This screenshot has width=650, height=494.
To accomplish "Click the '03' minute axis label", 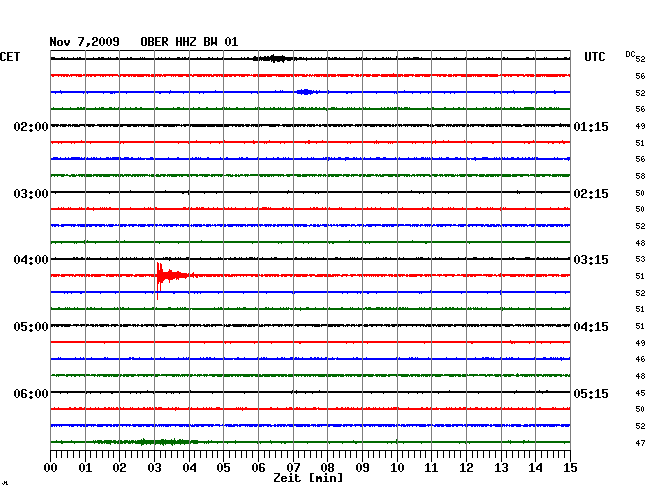I will tap(154, 467).
